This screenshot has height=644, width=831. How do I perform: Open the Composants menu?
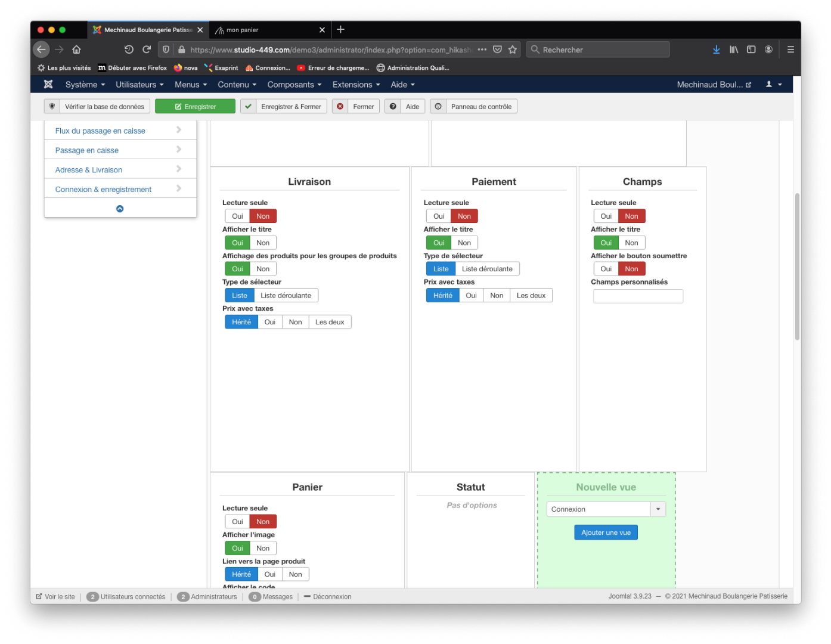294,85
